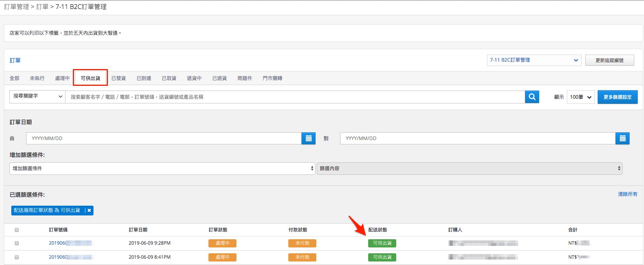Click the 更新追蹤編號 button
Viewport: 644px width, 265px height.
(x=610, y=60)
